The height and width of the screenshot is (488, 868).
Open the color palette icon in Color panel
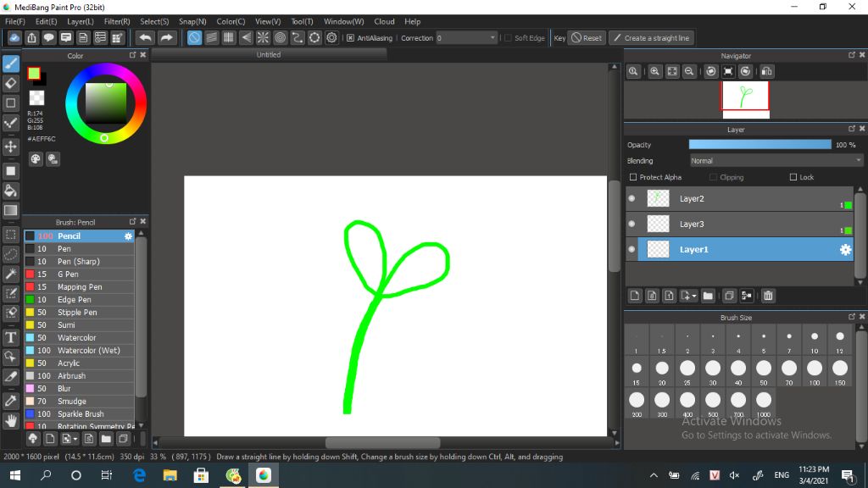tap(36, 159)
